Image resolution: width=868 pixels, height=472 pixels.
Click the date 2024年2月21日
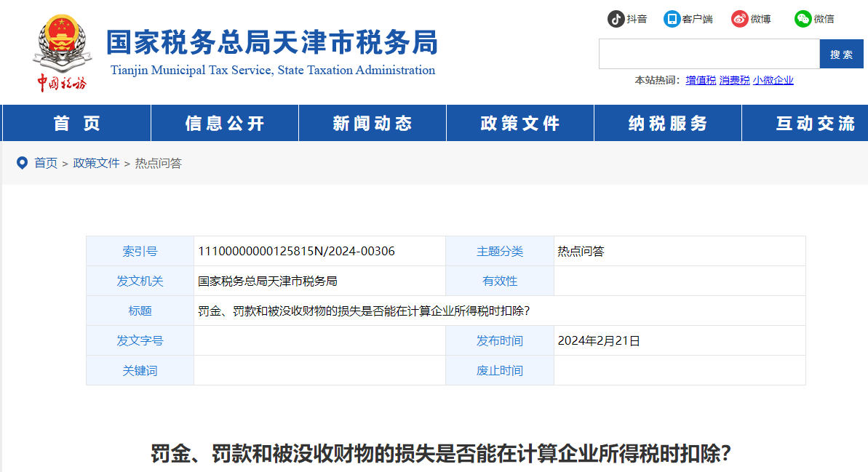598,341
